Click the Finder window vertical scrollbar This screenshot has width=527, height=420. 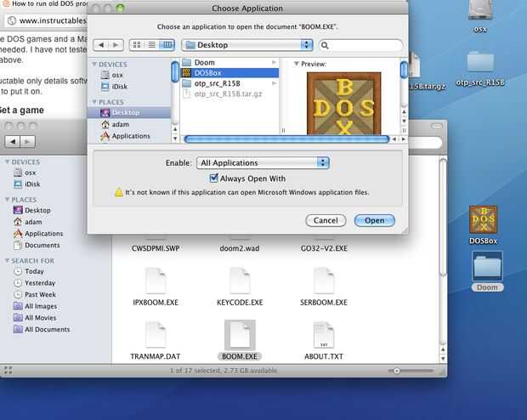click(443, 218)
